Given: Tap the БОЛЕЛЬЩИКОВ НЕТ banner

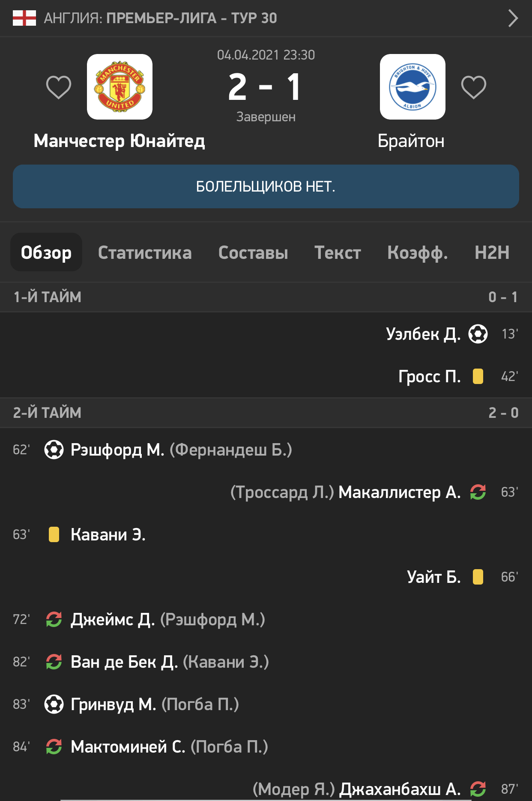Looking at the screenshot, I should [x=266, y=186].
